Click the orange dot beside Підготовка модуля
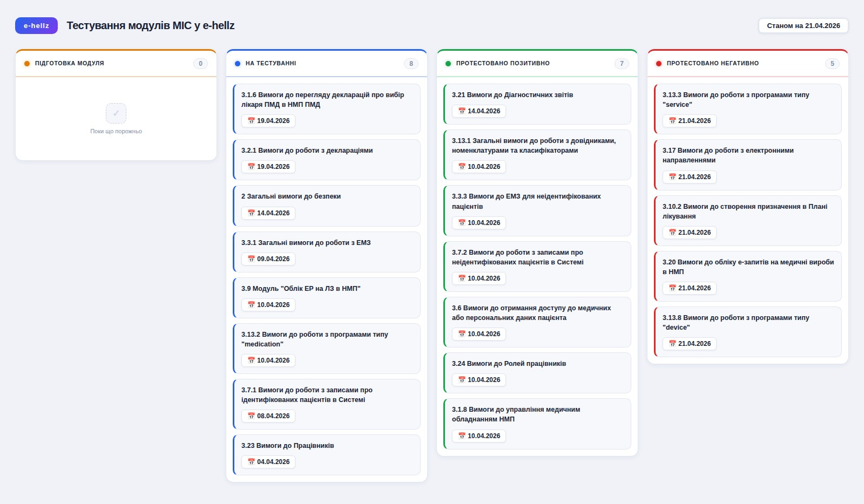 27,64
